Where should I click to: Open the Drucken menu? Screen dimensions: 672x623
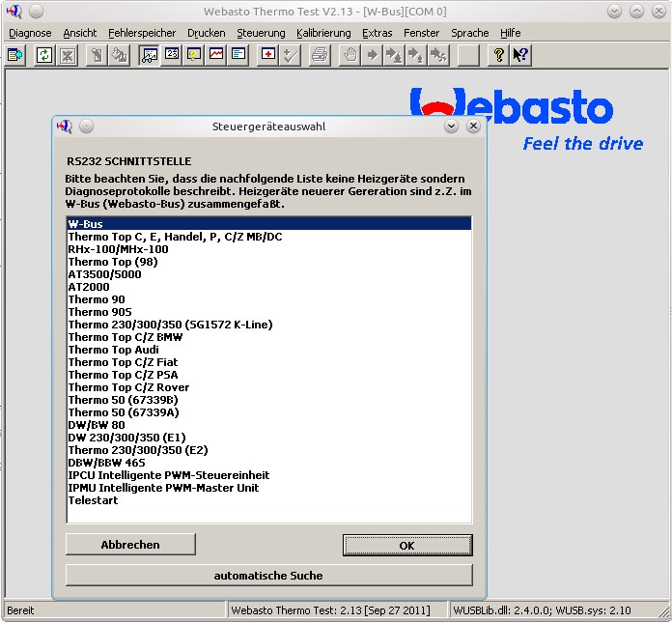tap(207, 33)
